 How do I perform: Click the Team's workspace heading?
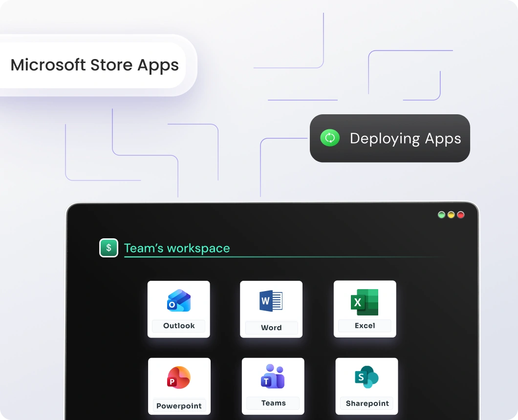[x=177, y=248]
